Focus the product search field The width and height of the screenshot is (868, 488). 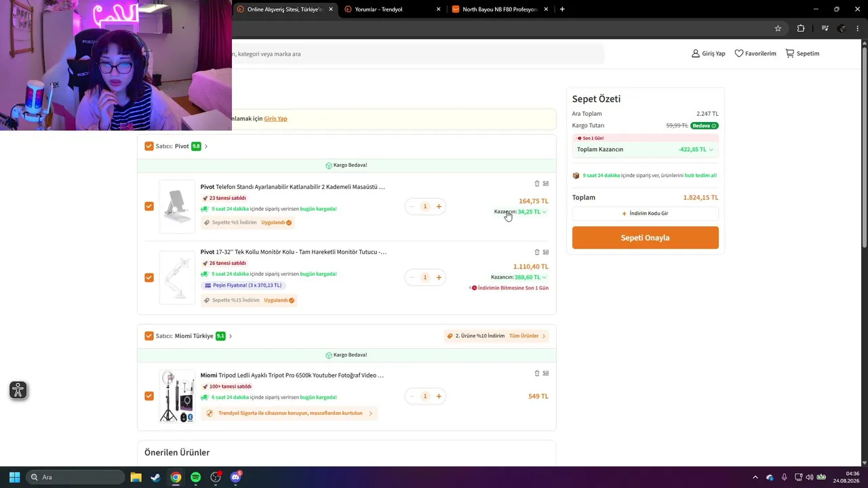(x=417, y=54)
